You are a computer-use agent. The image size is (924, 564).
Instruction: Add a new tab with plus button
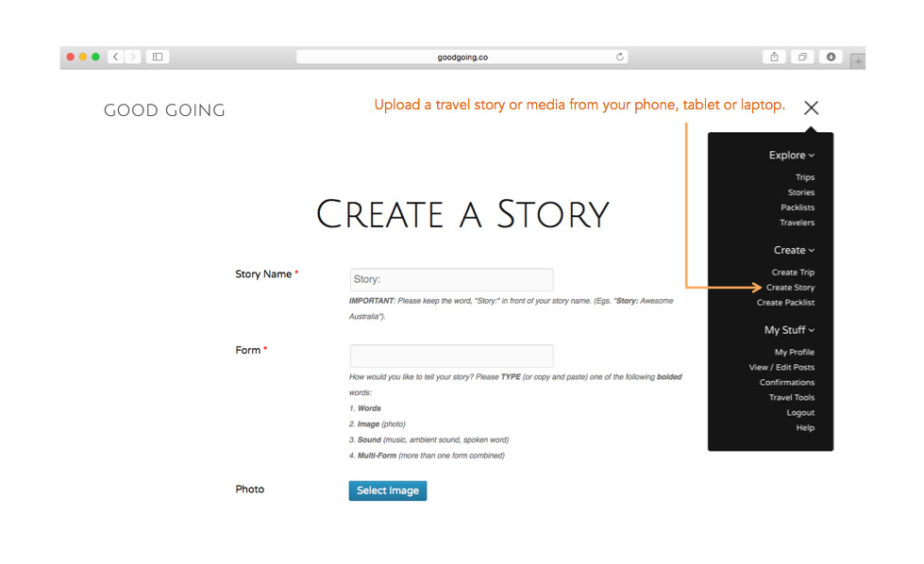(858, 60)
